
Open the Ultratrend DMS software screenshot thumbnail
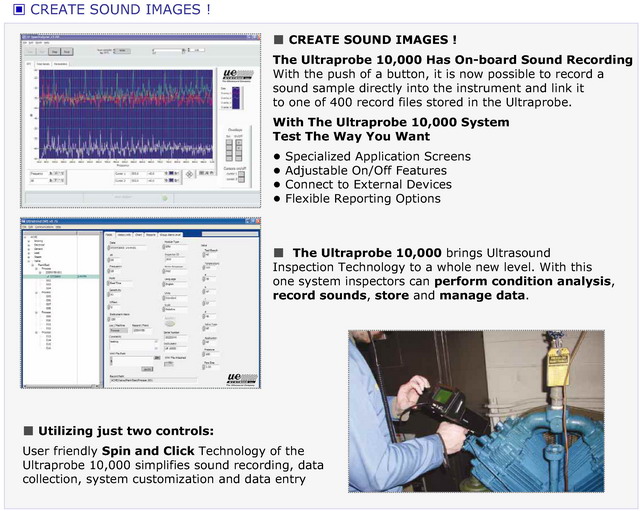pyautogui.click(x=141, y=303)
